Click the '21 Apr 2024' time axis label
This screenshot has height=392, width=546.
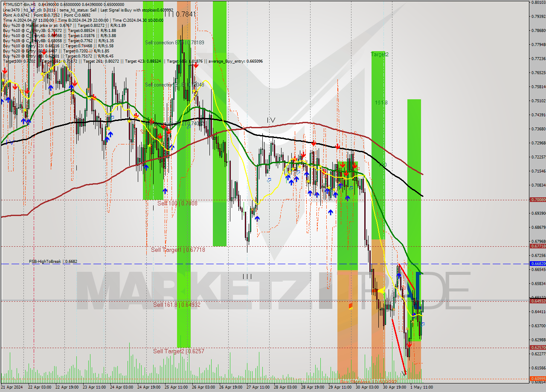pos(11,388)
